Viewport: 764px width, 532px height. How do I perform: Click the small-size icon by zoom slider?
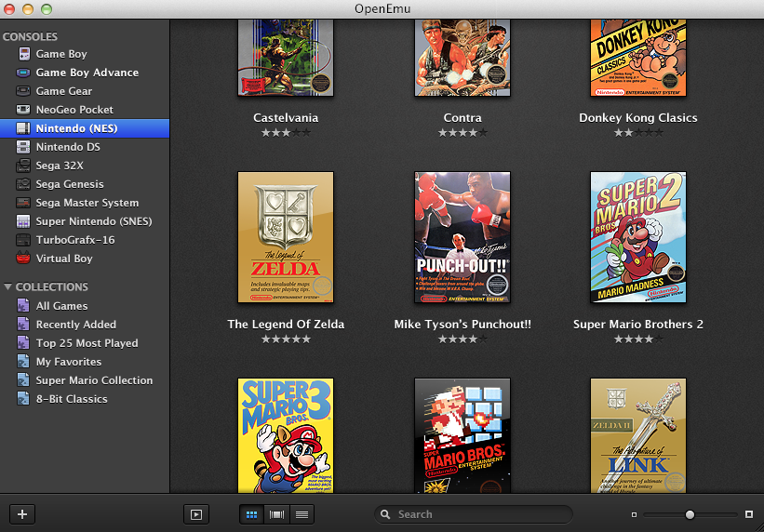point(634,514)
